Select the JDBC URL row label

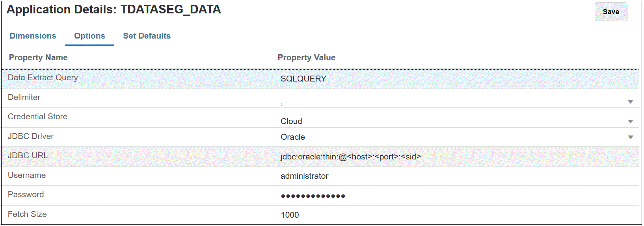coord(28,156)
